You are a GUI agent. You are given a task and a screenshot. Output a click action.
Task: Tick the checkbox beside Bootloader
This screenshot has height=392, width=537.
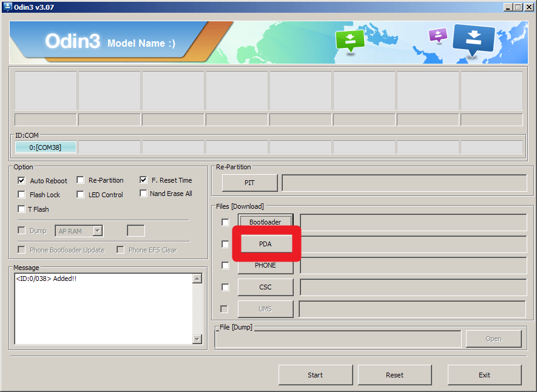(225, 223)
